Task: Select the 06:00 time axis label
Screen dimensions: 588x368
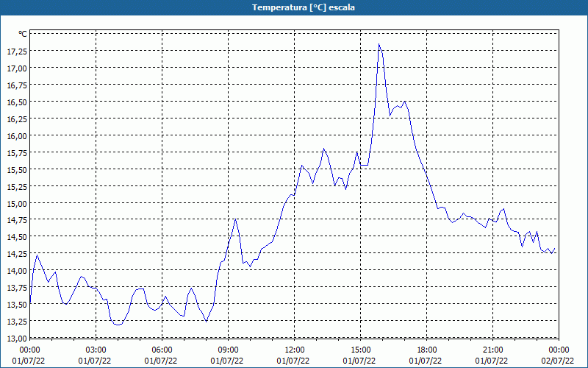Action: 162,350
